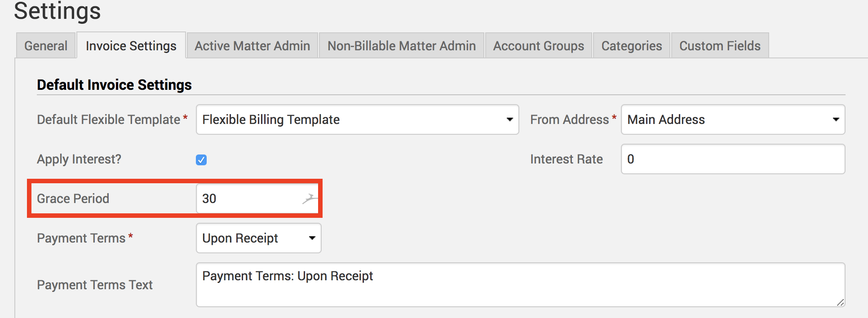Screen dimensions: 868x318
Task: Click the "Default Invoice Settings" heading
Action: (114, 85)
